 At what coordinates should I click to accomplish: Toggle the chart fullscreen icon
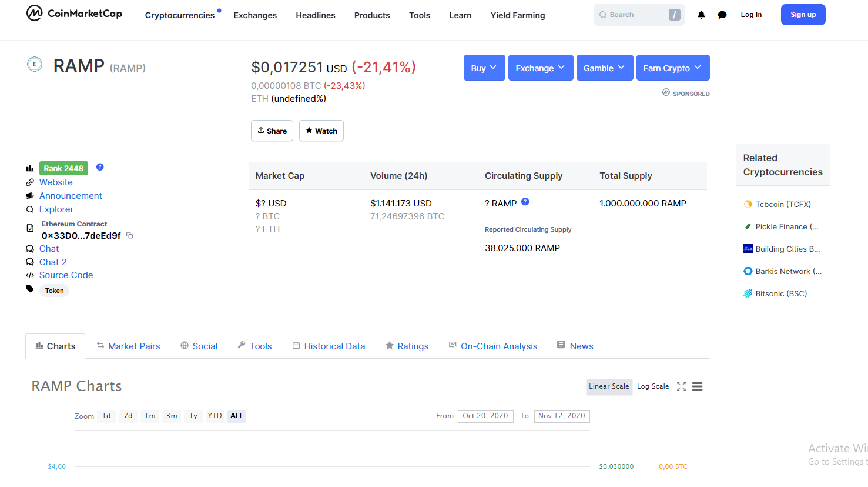click(681, 386)
